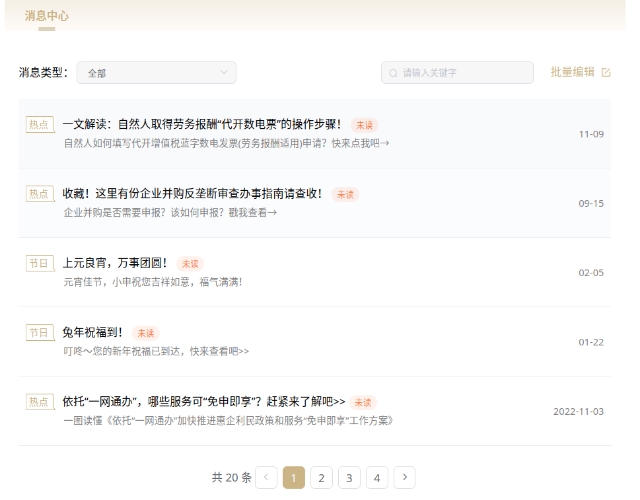640x500 pixels.
Task: Click the search magnifier icon
Action: [x=393, y=73]
